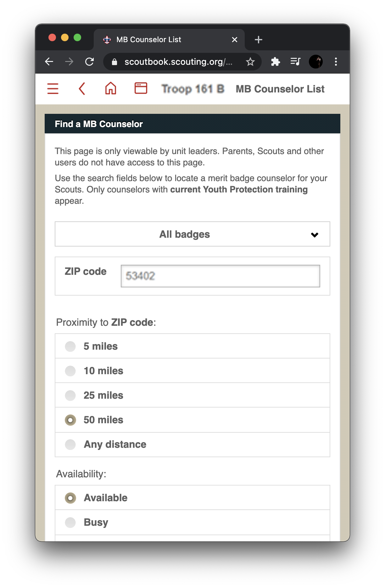This screenshot has height=588, width=385.
Task: Set availability to Busy
Action: coord(192,522)
